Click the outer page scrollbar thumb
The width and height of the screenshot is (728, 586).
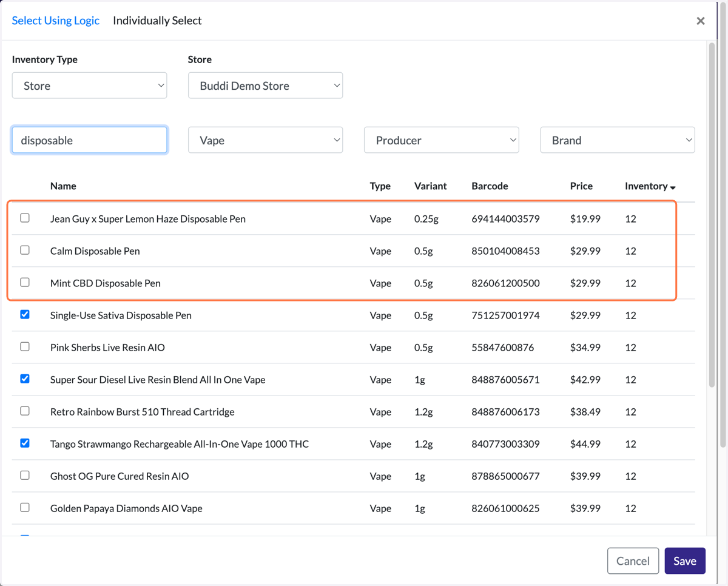[723, 224]
